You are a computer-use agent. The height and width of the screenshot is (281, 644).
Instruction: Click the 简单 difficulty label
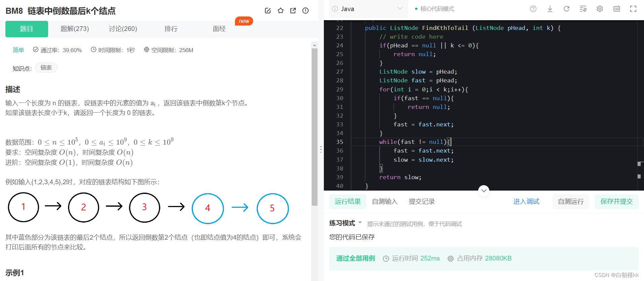click(18, 50)
